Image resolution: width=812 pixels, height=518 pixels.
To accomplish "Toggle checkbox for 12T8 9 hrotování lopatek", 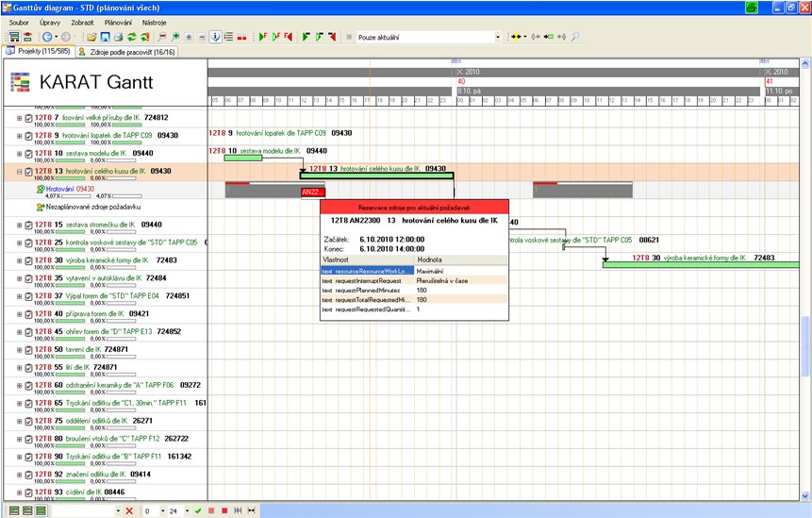I will [x=28, y=136].
